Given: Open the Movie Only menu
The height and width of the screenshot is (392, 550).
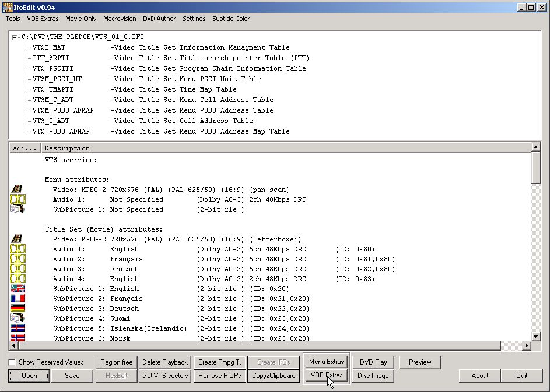Looking at the screenshot, I should click(x=80, y=19).
